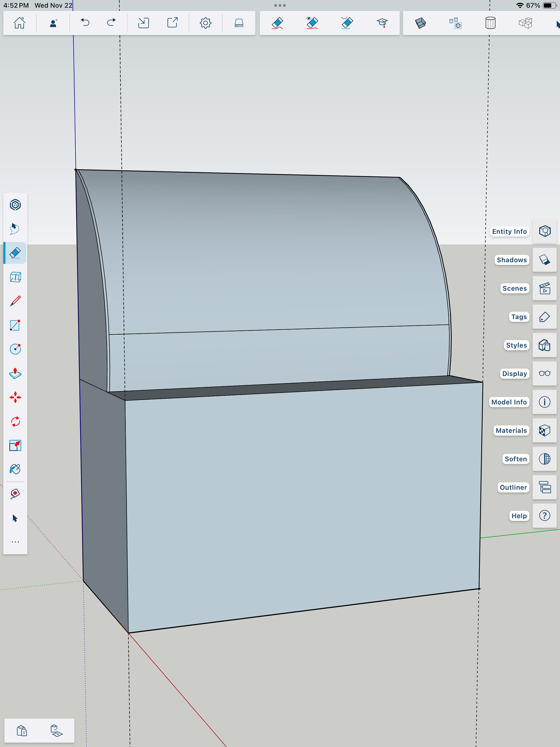Select the Eraser tool in left toolbar
The height and width of the screenshot is (747, 560).
coord(15,253)
